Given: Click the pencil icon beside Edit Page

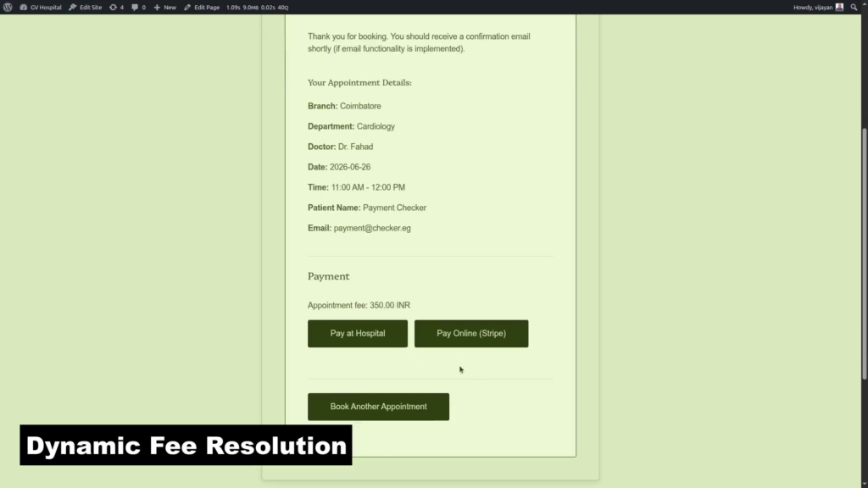Looking at the screenshot, I should pyautogui.click(x=187, y=7).
